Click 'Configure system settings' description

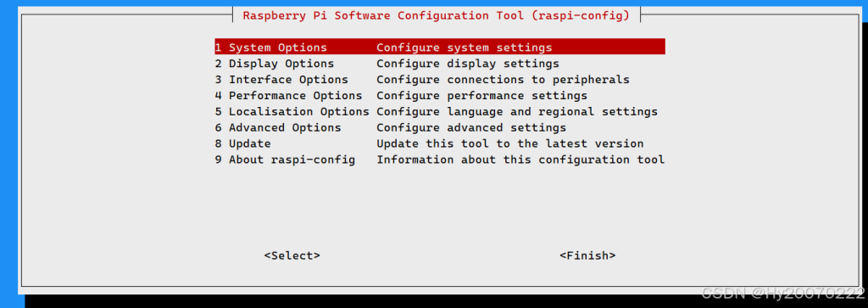click(x=465, y=47)
